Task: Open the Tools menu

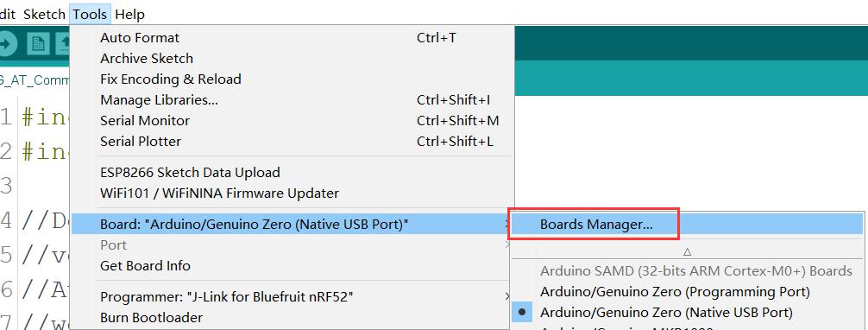Action: point(91,14)
